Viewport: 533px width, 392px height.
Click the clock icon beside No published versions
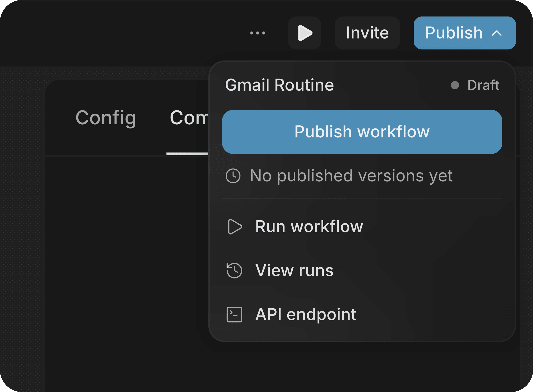click(233, 176)
